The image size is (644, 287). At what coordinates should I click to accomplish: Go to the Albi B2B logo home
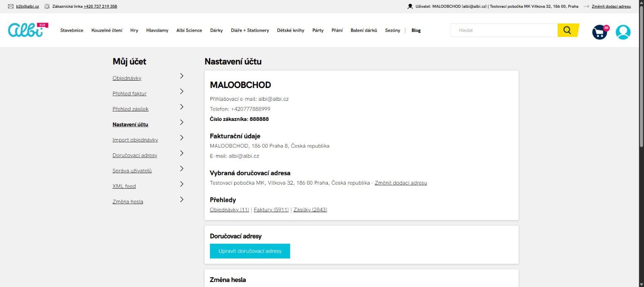(28, 30)
